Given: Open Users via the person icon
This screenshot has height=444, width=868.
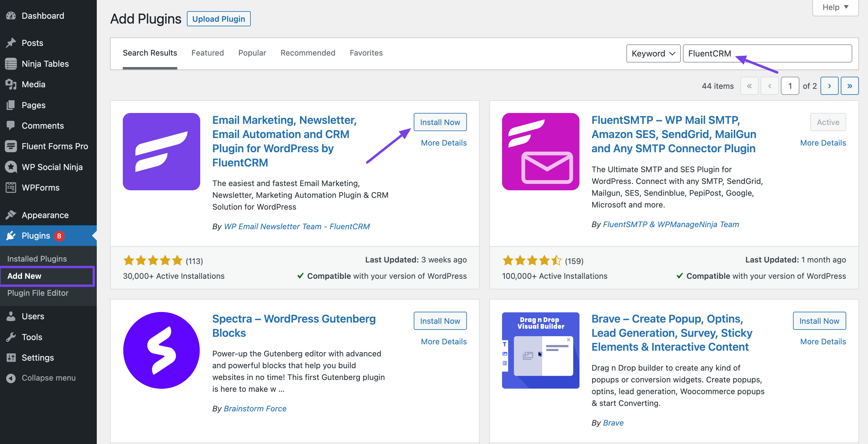Looking at the screenshot, I should 11,316.
